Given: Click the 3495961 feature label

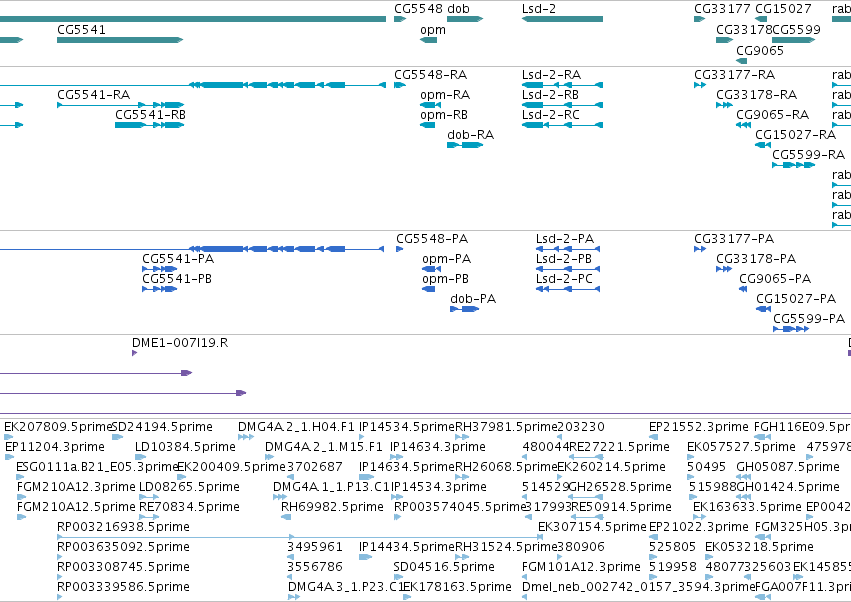Looking at the screenshot, I should 315,547.
